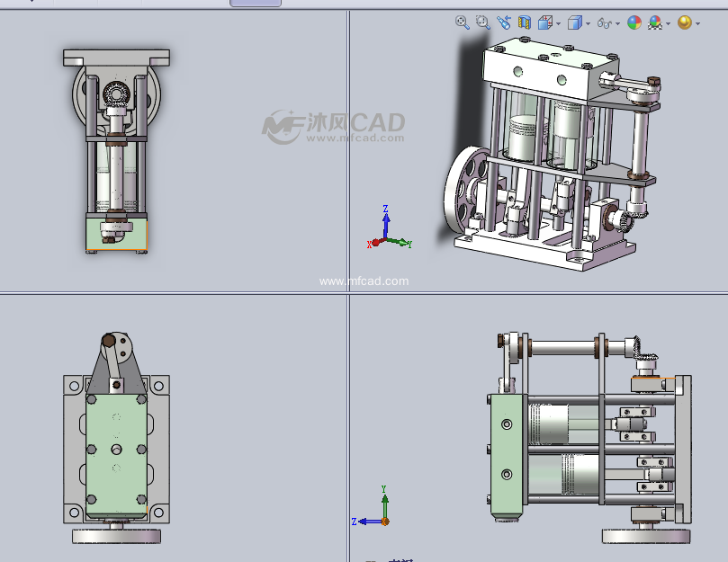Click the Previous View icon
The image size is (728, 562).
point(503,22)
